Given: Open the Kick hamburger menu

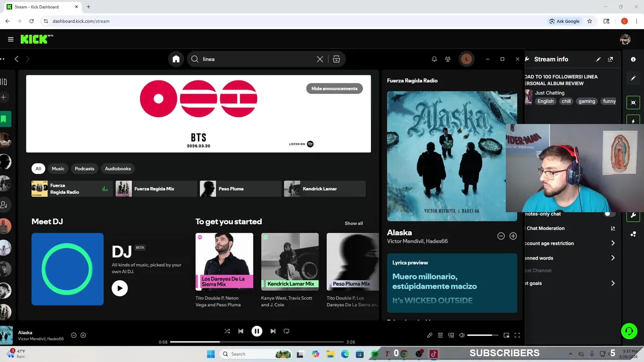Looking at the screenshot, I should pos(11,39).
